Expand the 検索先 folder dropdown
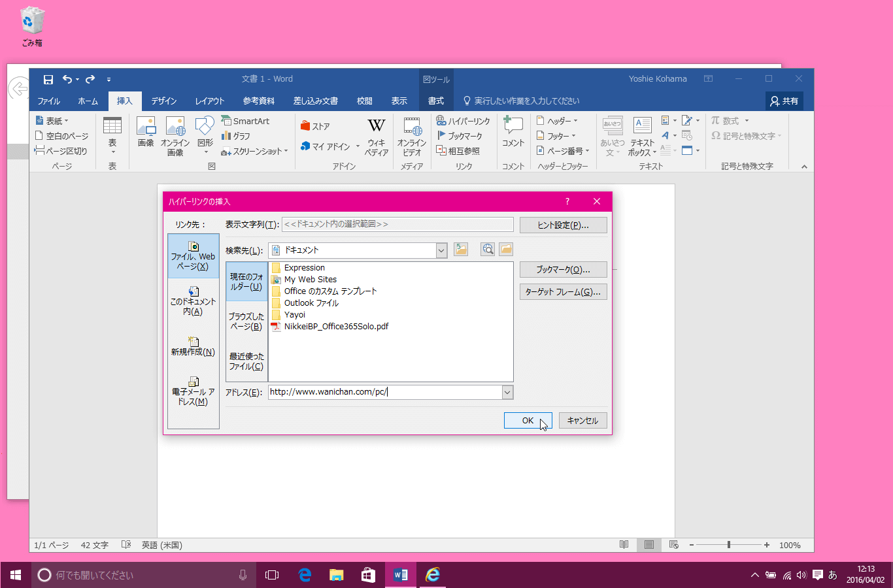Screen dimensions: 893x588 click(441, 250)
